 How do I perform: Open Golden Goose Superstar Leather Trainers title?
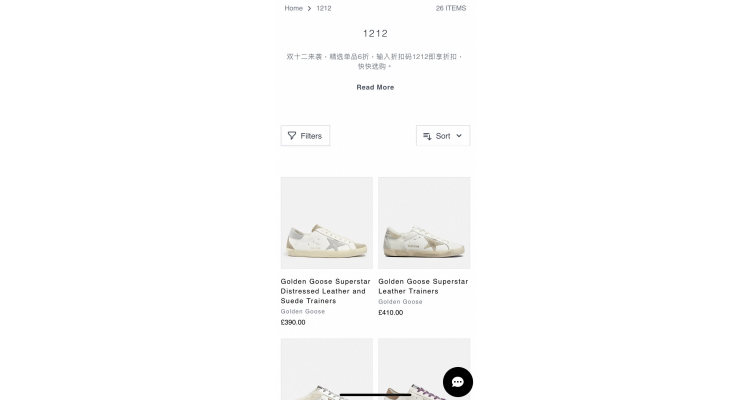click(x=423, y=286)
